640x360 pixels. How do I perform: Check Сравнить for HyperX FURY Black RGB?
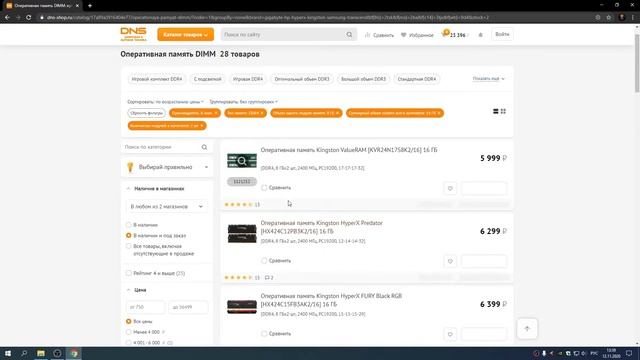(264, 334)
